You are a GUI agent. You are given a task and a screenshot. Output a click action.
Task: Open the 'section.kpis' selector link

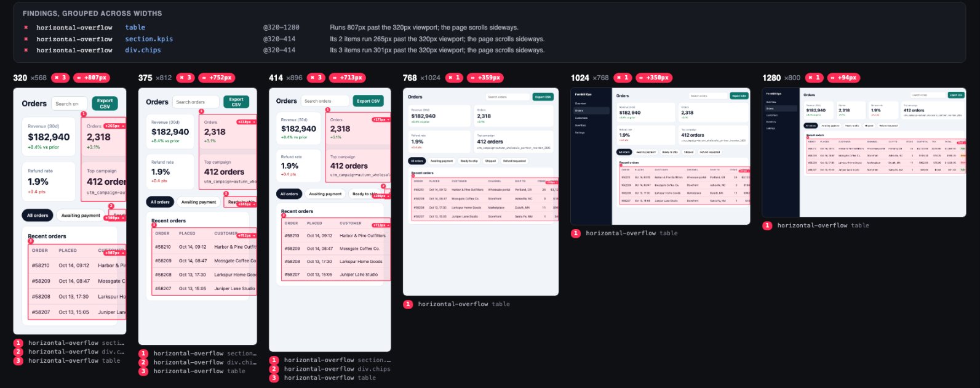[149, 39]
